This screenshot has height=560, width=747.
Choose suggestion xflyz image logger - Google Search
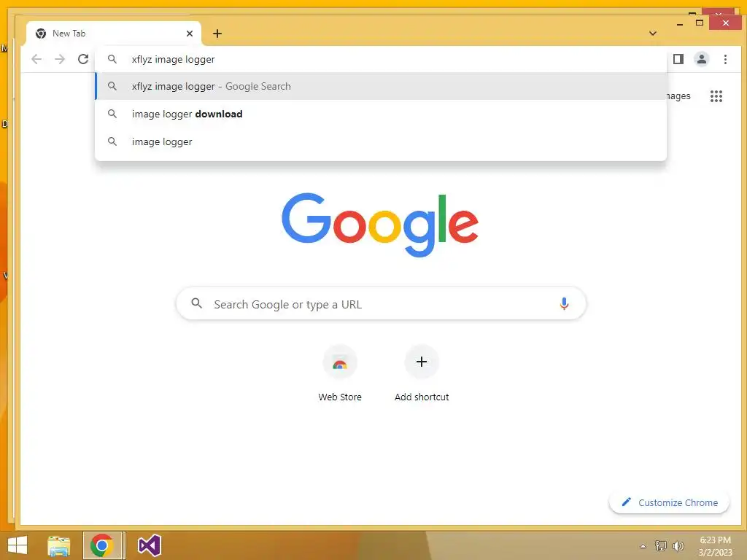click(x=381, y=86)
